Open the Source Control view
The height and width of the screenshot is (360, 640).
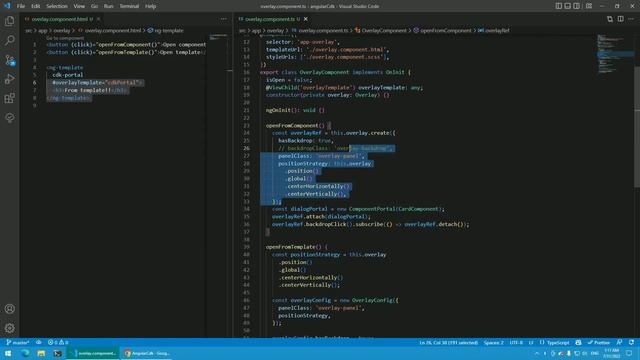coord(9,60)
